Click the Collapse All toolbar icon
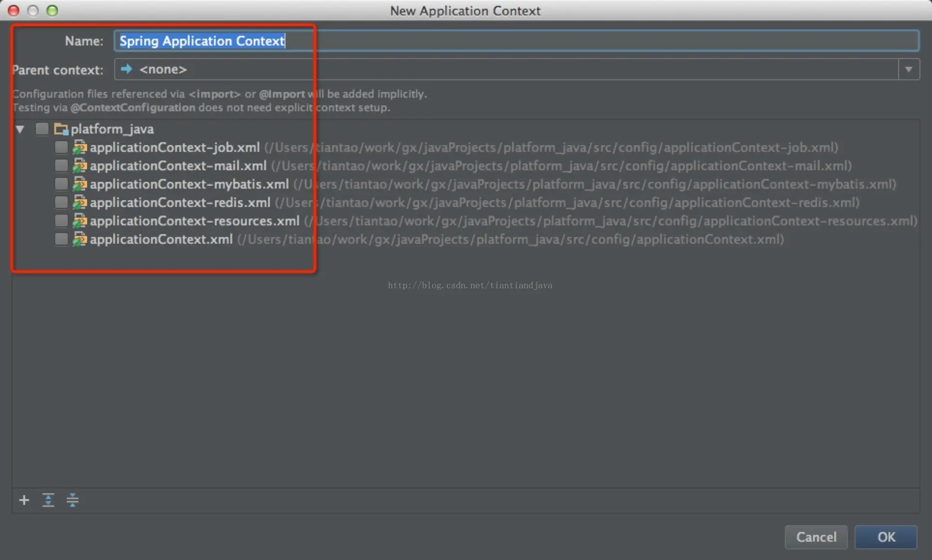 [73, 500]
